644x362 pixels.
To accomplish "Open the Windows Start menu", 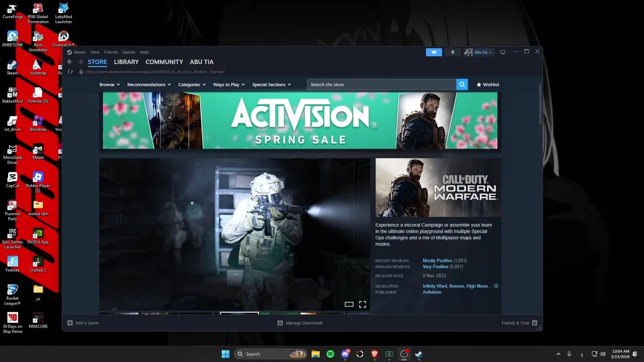I will tap(225, 354).
